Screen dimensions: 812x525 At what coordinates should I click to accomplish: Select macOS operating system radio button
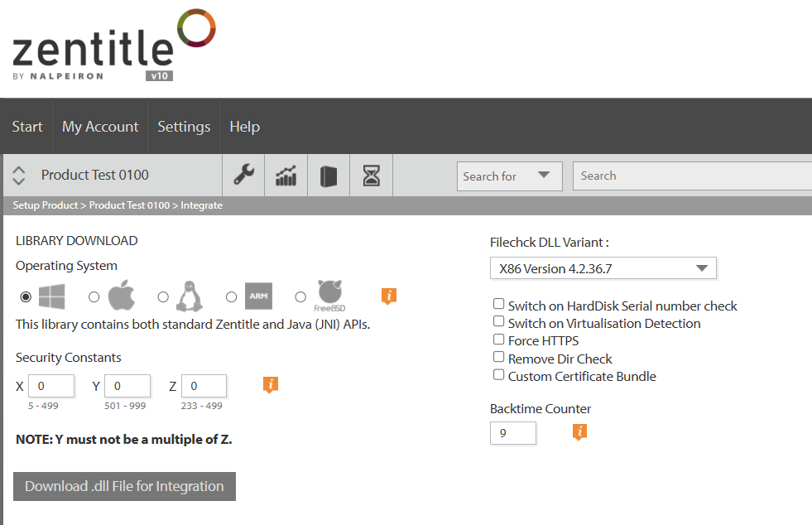94,297
